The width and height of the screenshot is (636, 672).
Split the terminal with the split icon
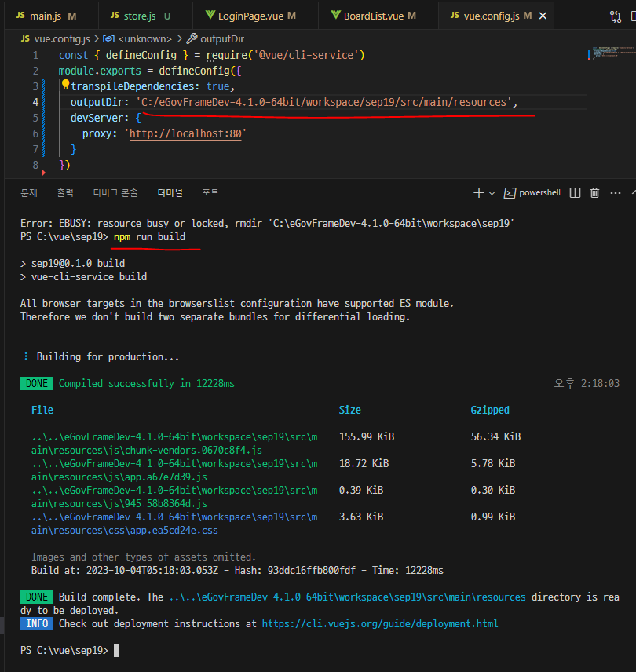(x=575, y=193)
